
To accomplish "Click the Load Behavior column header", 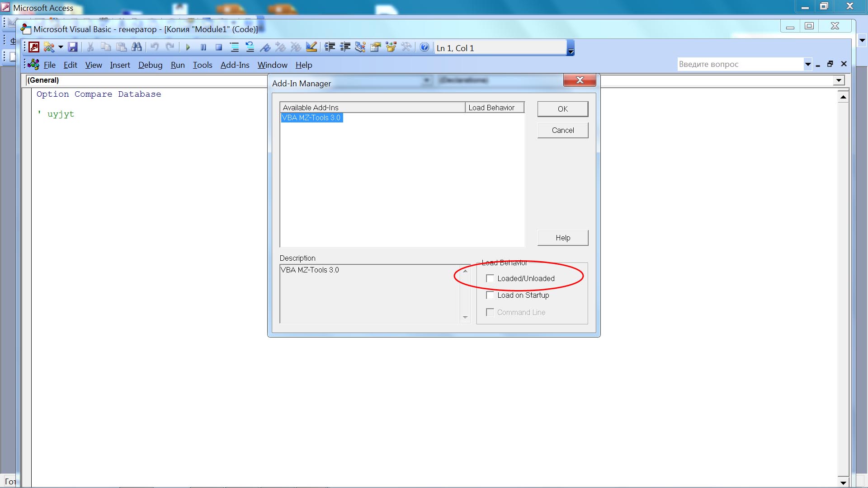I will [495, 108].
